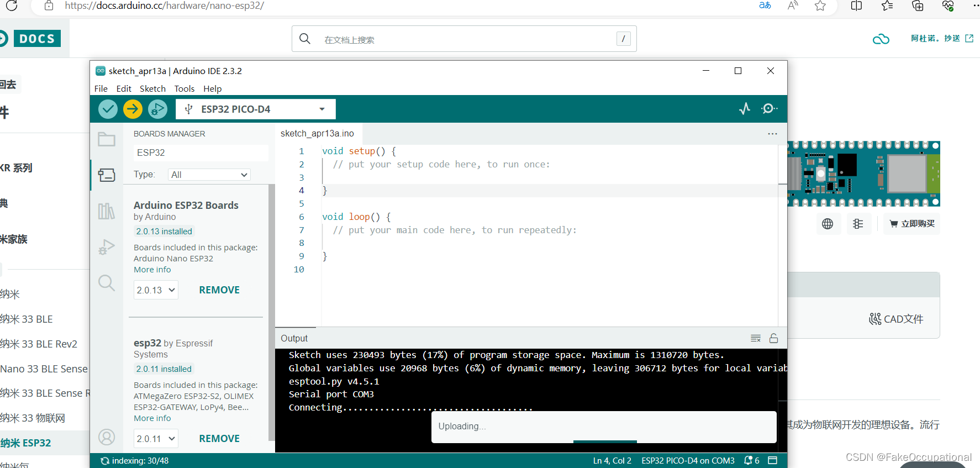The image size is (980, 468).
Task: Open browser collections icon
Action: (x=918, y=6)
